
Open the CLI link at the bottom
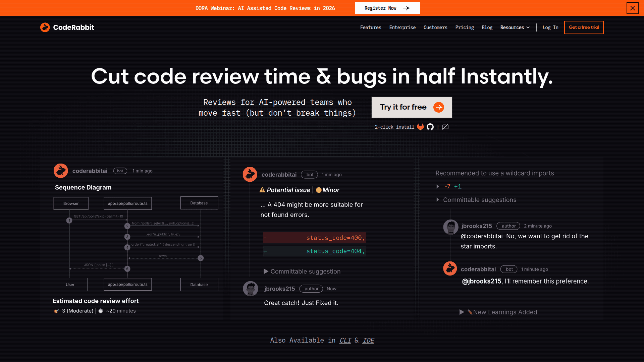pos(345,340)
